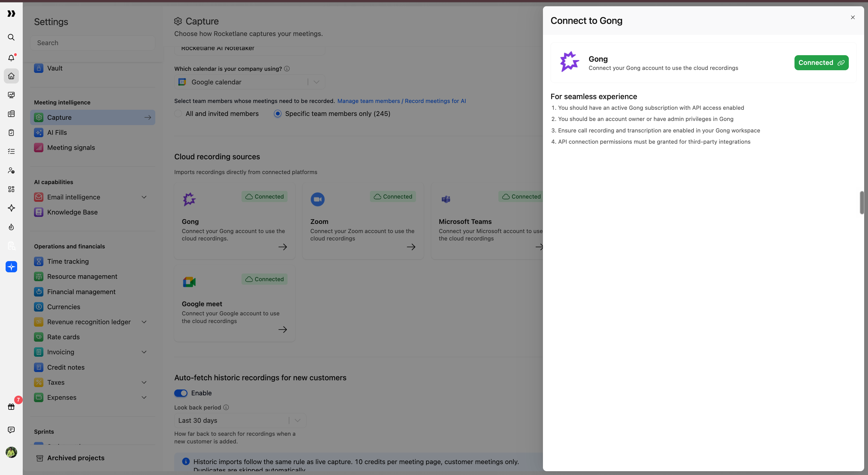Click the green Connected button for Gong

(x=821, y=63)
